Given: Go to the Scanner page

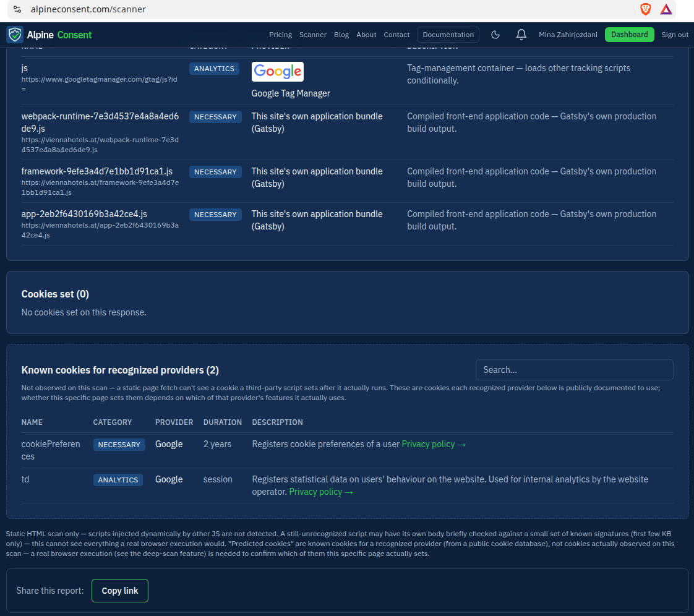Looking at the screenshot, I should tap(313, 35).
